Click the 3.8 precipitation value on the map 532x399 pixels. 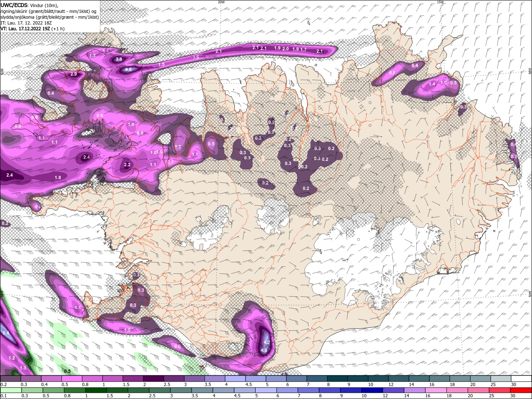pyautogui.click(x=119, y=59)
